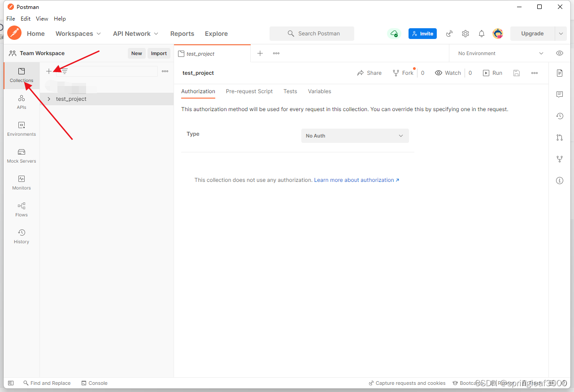Viewport: 574px width, 392px height.
Task: Open Explore in the header
Action: click(x=216, y=34)
